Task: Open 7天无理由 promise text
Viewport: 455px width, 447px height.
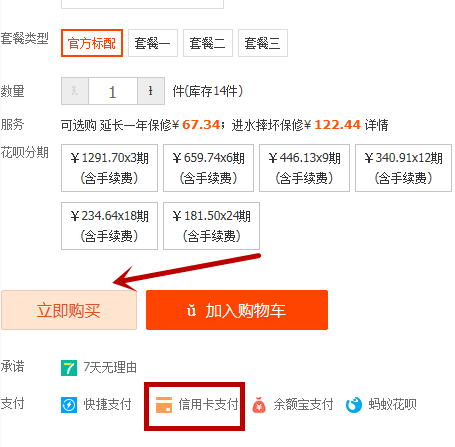Action: coord(110,367)
